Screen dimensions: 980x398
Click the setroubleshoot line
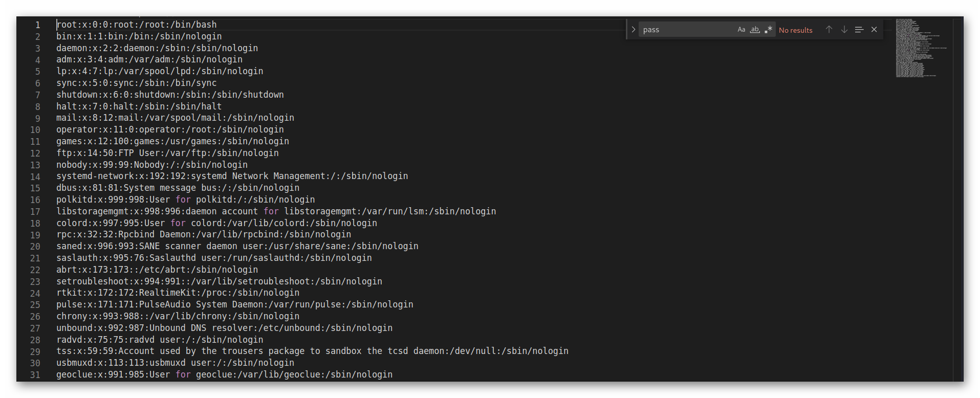[x=219, y=281]
